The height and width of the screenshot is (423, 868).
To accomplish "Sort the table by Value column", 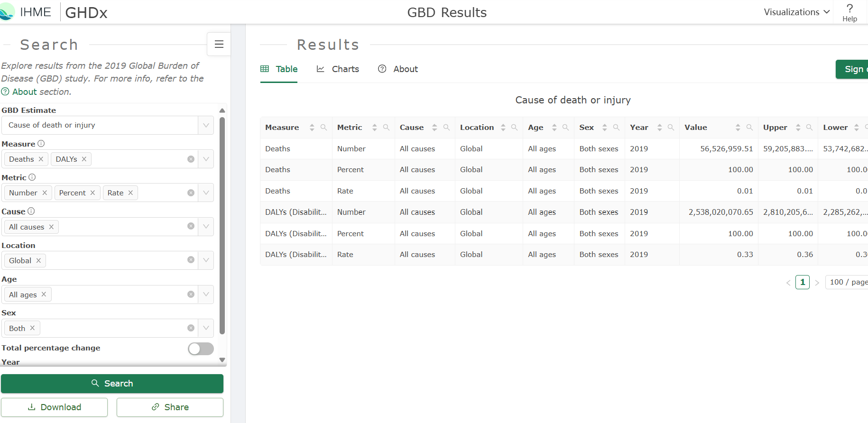I will point(738,128).
